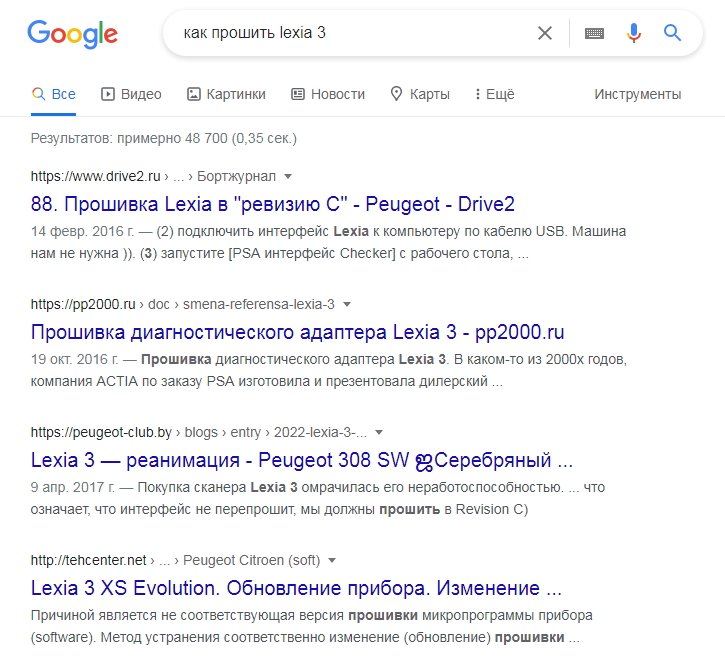Open the Карты tab
This screenshot has height=668, width=725.
click(420, 94)
